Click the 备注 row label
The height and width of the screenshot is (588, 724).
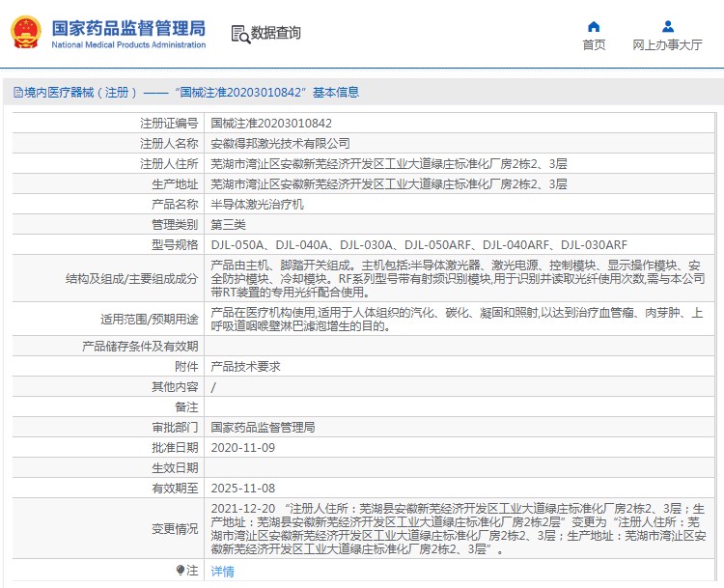click(186, 406)
